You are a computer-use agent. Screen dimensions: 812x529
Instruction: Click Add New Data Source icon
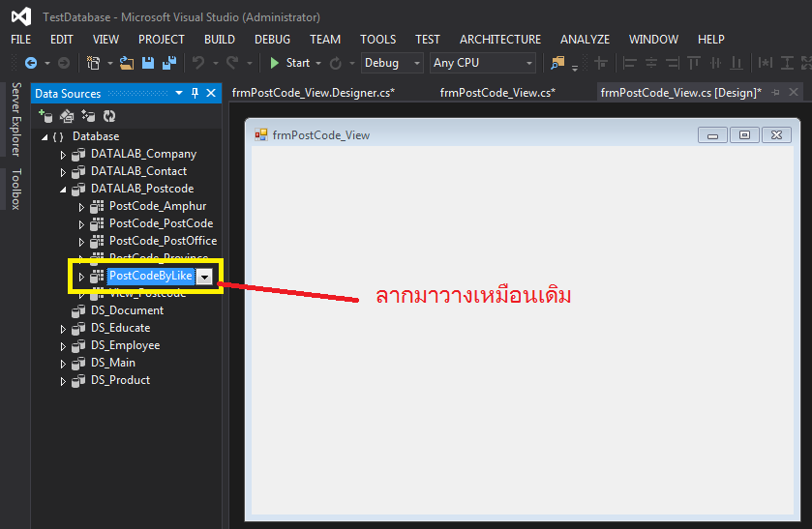[x=45, y=116]
